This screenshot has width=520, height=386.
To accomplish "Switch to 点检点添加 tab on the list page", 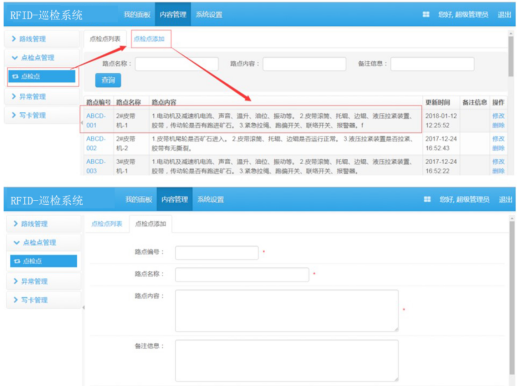I will pyautogui.click(x=149, y=39).
